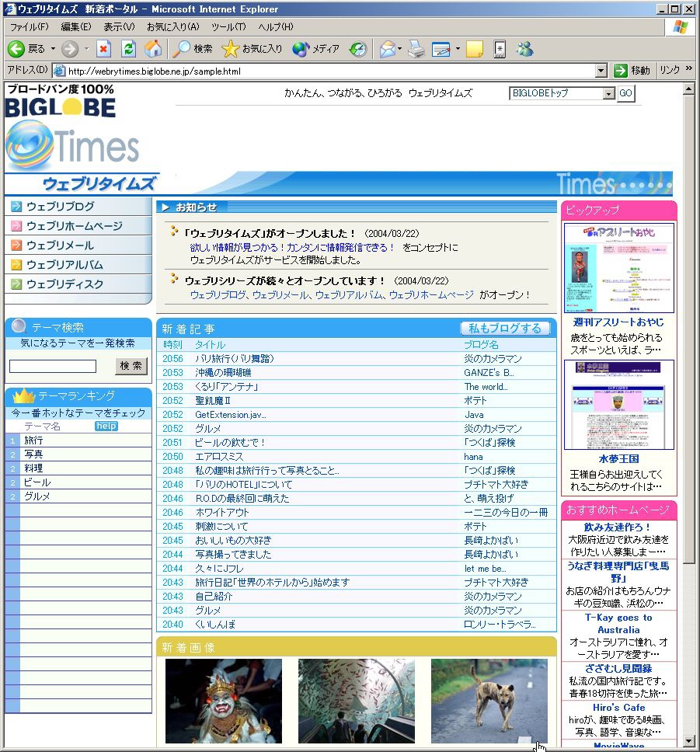Click the yellow note toolbar icon
700x752 pixels.
point(475,48)
